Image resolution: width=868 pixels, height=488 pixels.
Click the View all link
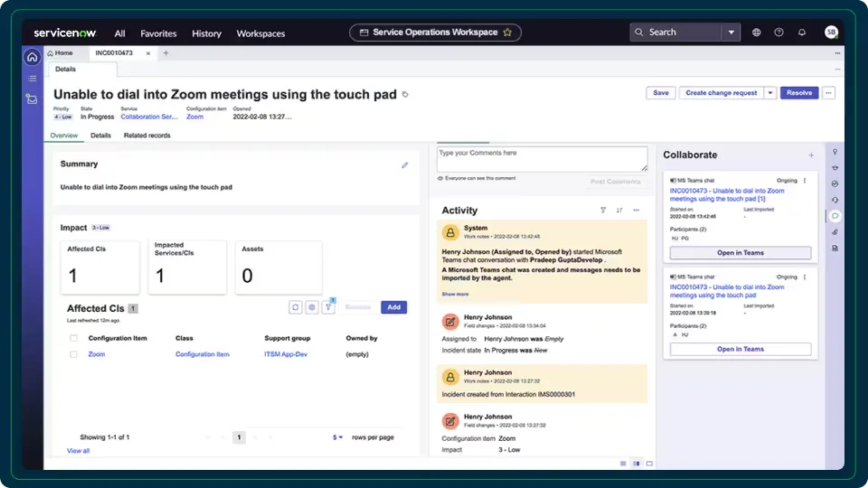coord(78,451)
